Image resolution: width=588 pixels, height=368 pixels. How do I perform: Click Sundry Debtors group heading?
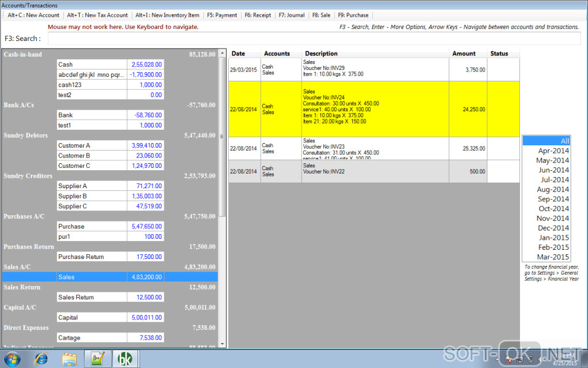25,136
